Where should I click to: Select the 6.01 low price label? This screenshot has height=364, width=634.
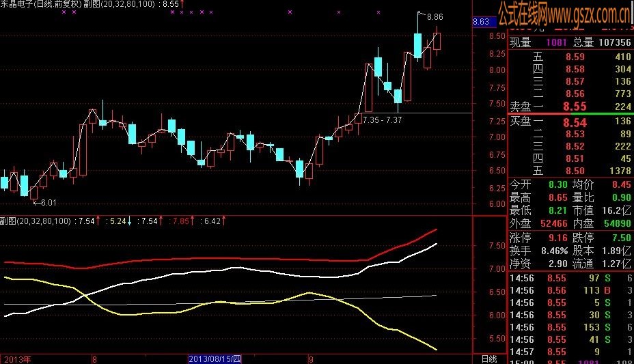tap(49, 203)
